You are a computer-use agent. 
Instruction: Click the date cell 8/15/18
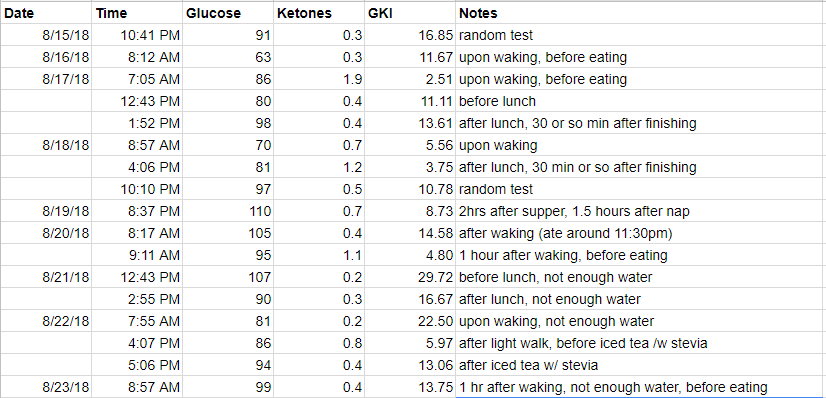[x=46, y=35]
